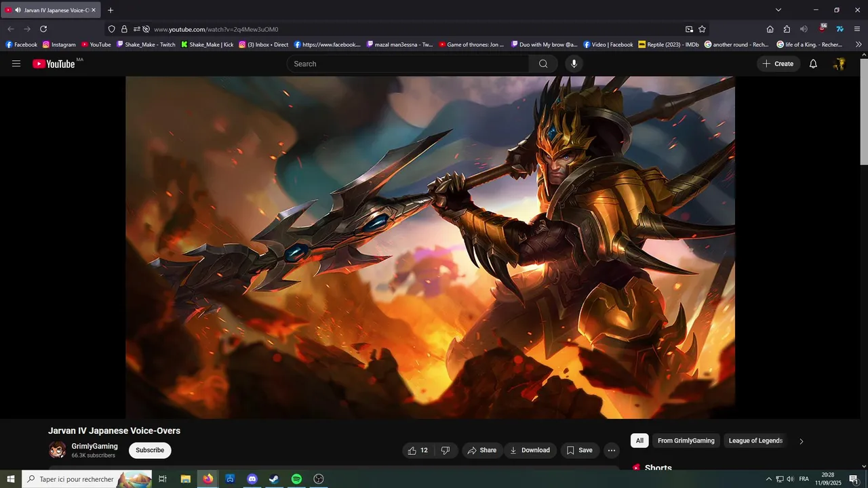Open a new browser tab
This screenshot has width=868, height=488.
[111, 10]
